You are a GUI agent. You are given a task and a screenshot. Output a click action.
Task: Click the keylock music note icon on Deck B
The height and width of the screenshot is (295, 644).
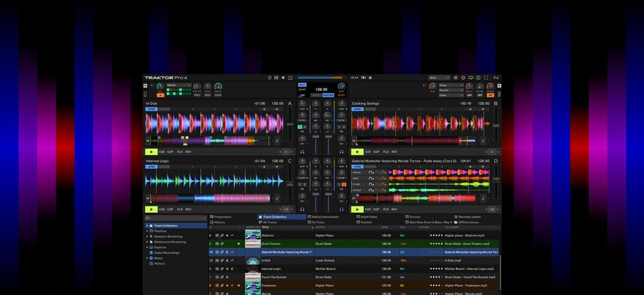coord(484,141)
